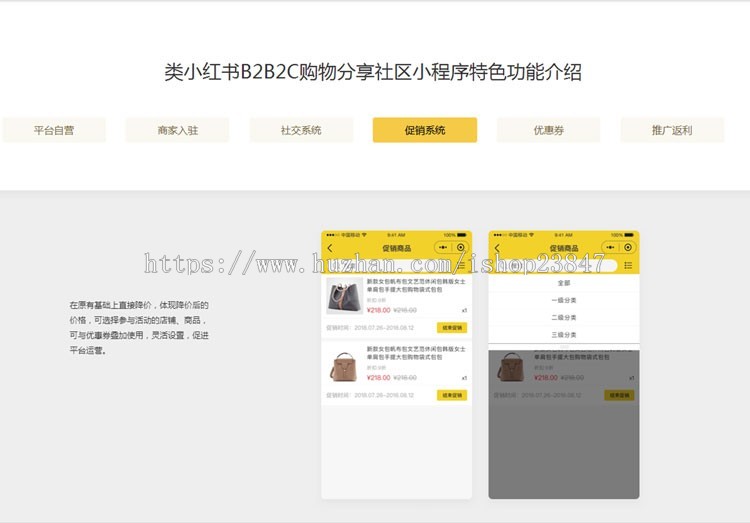This screenshot has height=523, width=750.
Task: Open the 优惠券 tab
Action: (x=549, y=130)
